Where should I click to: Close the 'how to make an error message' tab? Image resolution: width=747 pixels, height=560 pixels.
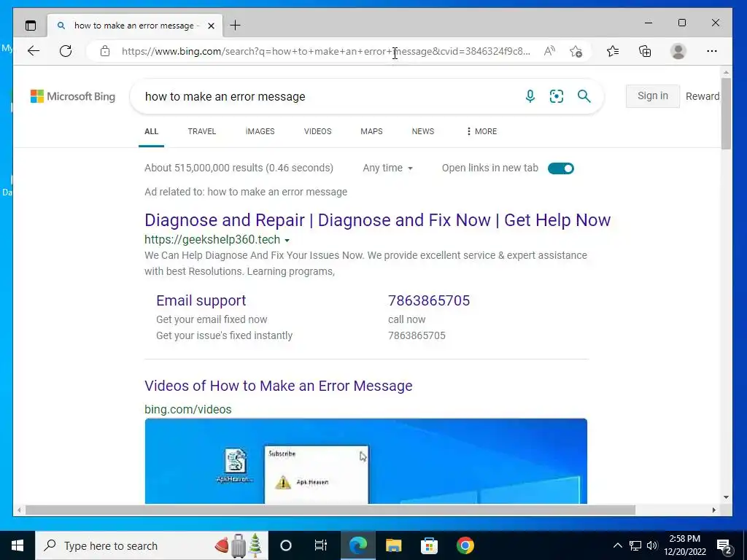(211, 26)
